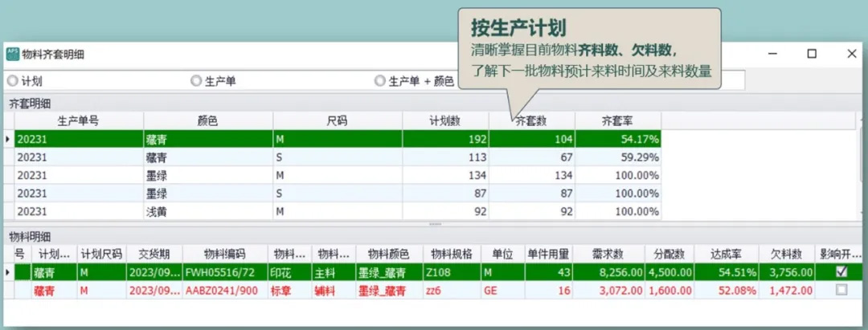Viewport: 868px width, 330px height.
Task: Select the 藏青 size S row
Action: pos(207,157)
